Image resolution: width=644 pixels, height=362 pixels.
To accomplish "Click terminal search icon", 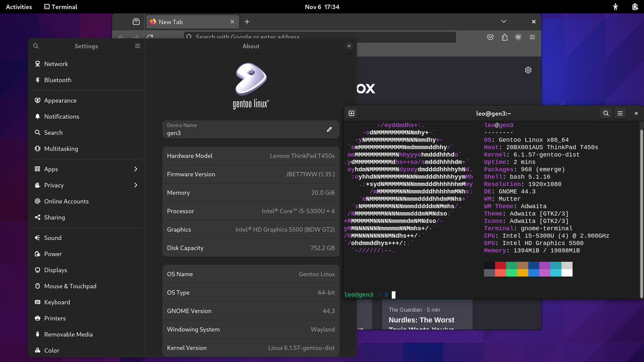I will click(606, 113).
